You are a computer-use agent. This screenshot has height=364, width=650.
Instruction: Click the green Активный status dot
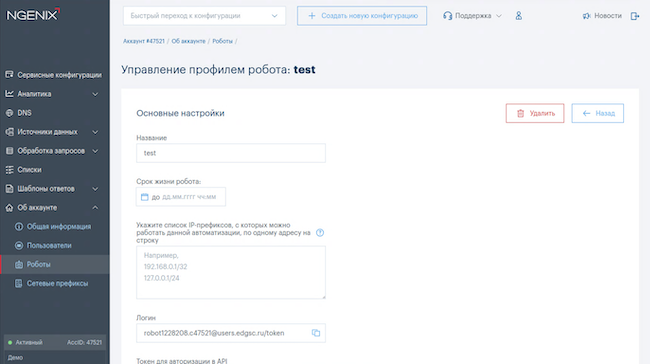pos(10,342)
